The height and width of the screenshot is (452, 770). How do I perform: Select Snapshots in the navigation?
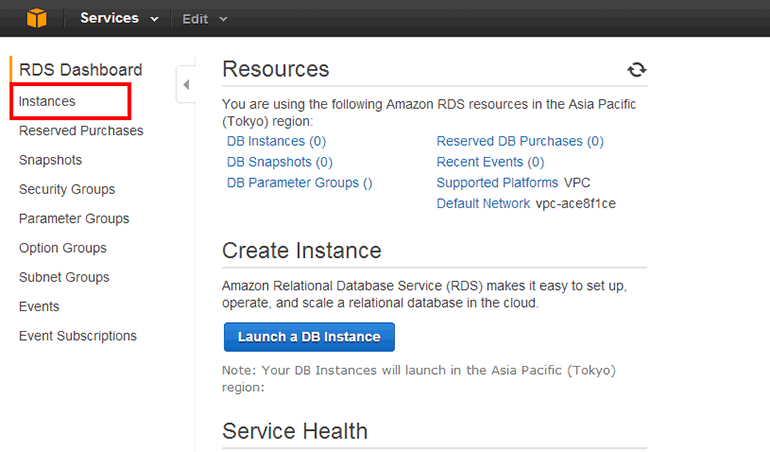[x=50, y=160]
